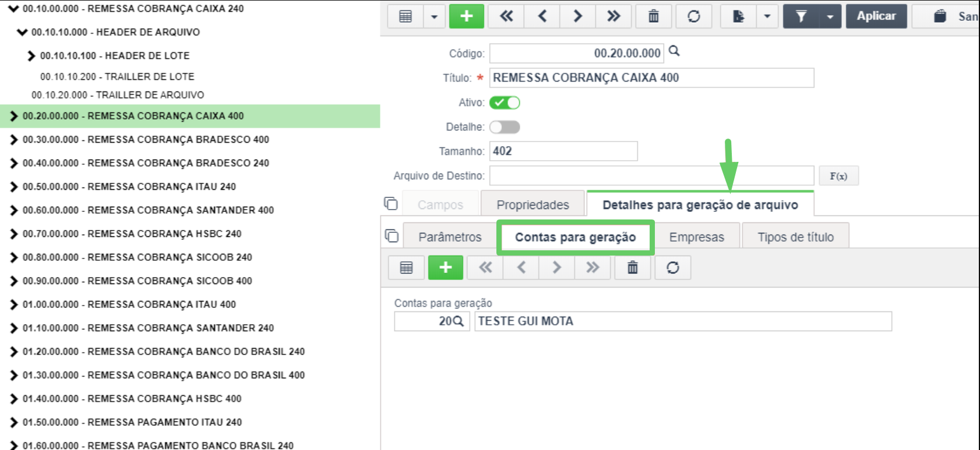Select 00.10.10.200 TRAILLER DE LOTE
This screenshot has height=450, width=980.
[x=117, y=76]
